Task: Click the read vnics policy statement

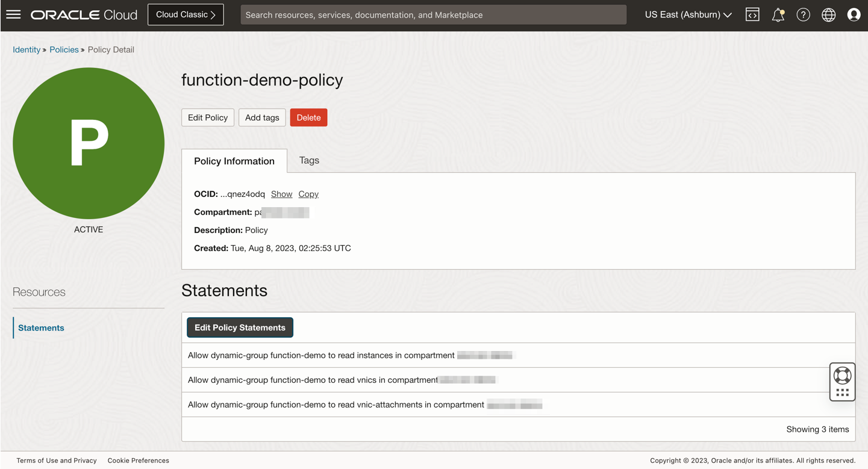Action: [x=519, y=380]
